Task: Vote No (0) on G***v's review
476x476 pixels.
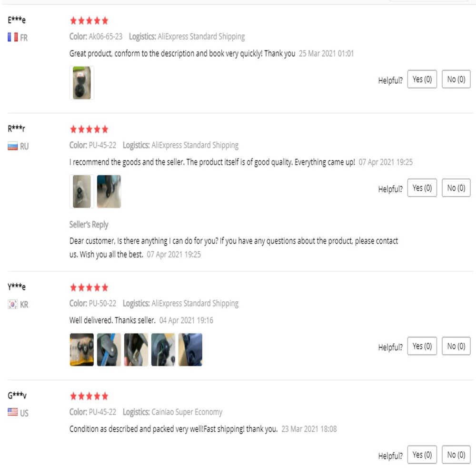Action: [x=456, y=455]
